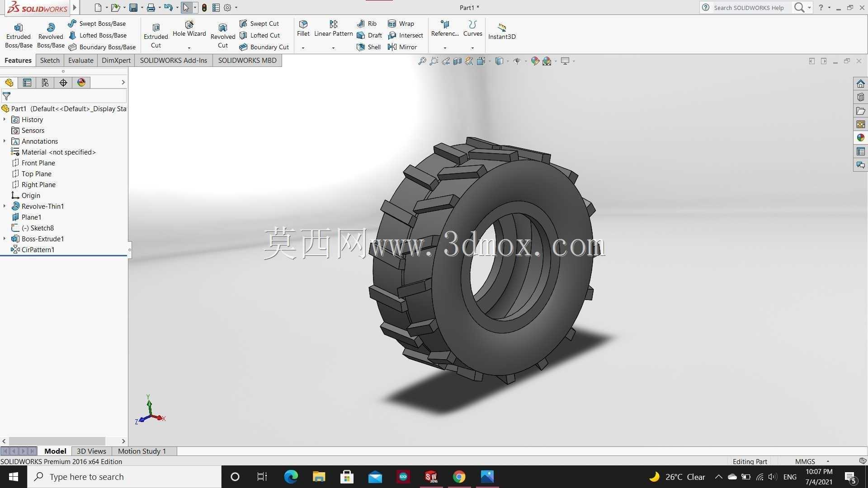868x488 pixels.
Task: Switch to the Evaluate tab
Action: 81,61
